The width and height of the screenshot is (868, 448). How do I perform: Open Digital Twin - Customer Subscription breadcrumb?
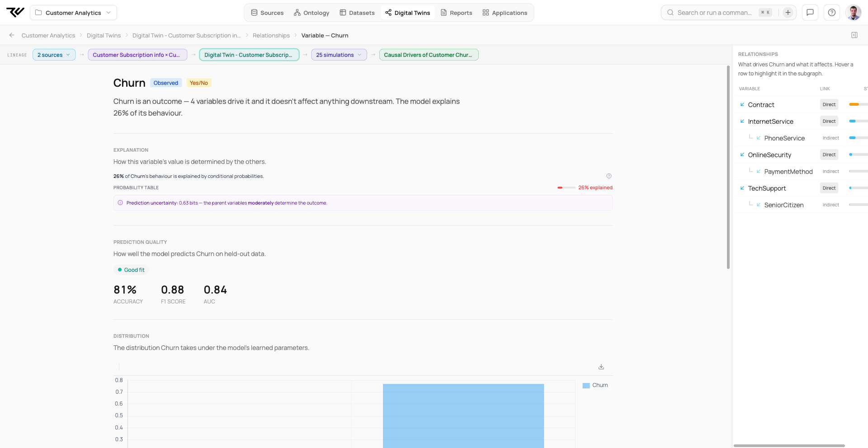[x=186, y=35]
